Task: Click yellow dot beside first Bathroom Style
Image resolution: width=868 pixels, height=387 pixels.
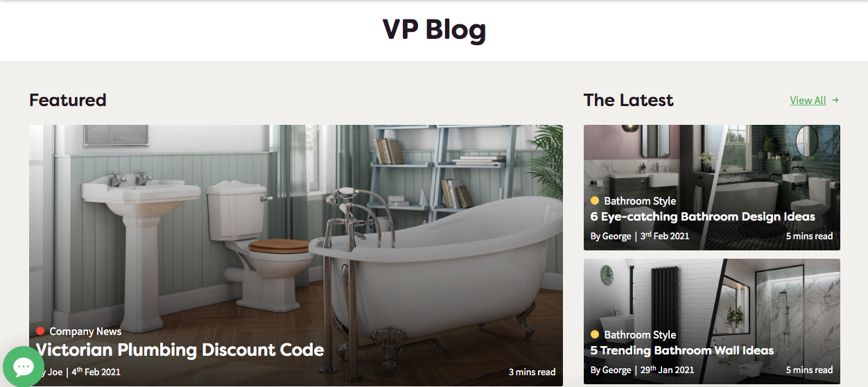Action: pyautogui.click(x=595, y=201)
